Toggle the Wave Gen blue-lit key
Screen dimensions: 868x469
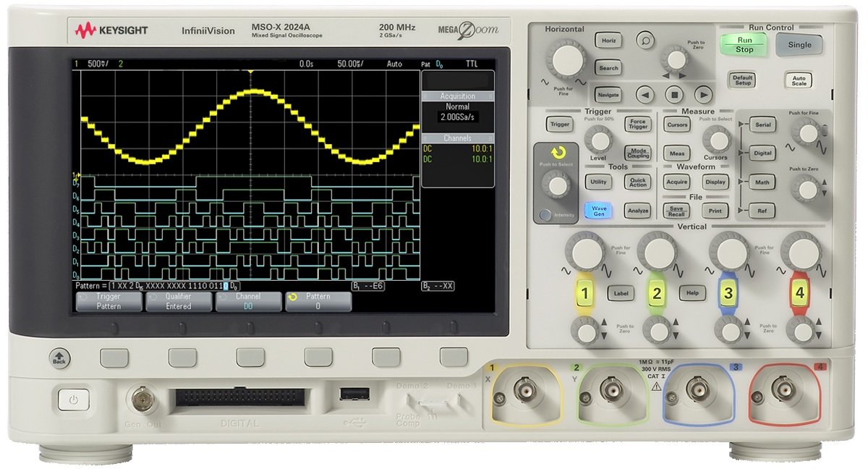tap(599, 211)
